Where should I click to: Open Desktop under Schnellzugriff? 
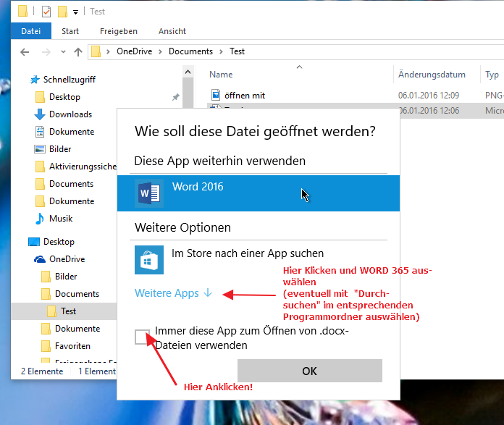pyautogui.click(x=64, y=97)
